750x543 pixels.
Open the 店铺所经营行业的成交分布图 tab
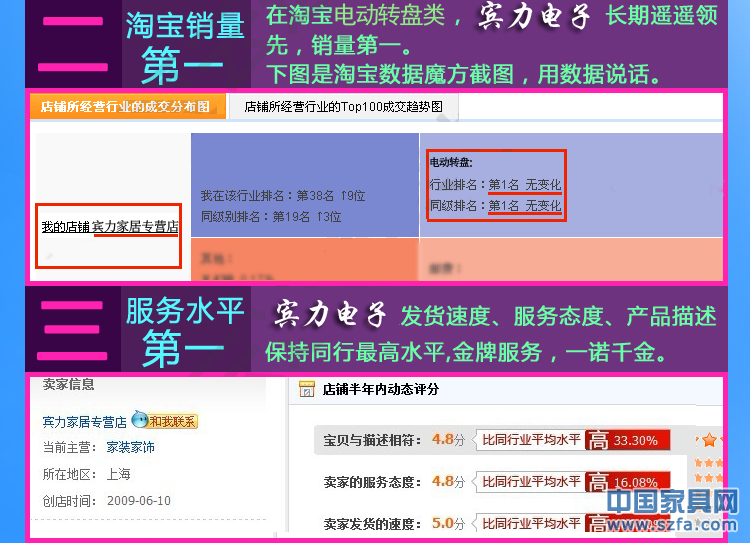tap(126, 106)
